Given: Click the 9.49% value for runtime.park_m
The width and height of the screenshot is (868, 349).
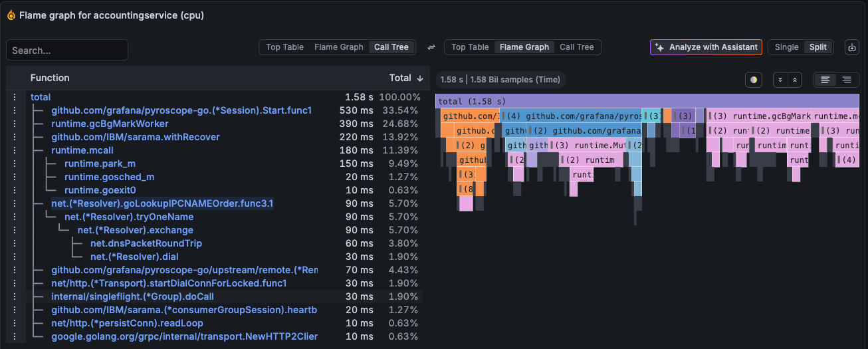Looking at the screenshot, I should coord(403,164).
